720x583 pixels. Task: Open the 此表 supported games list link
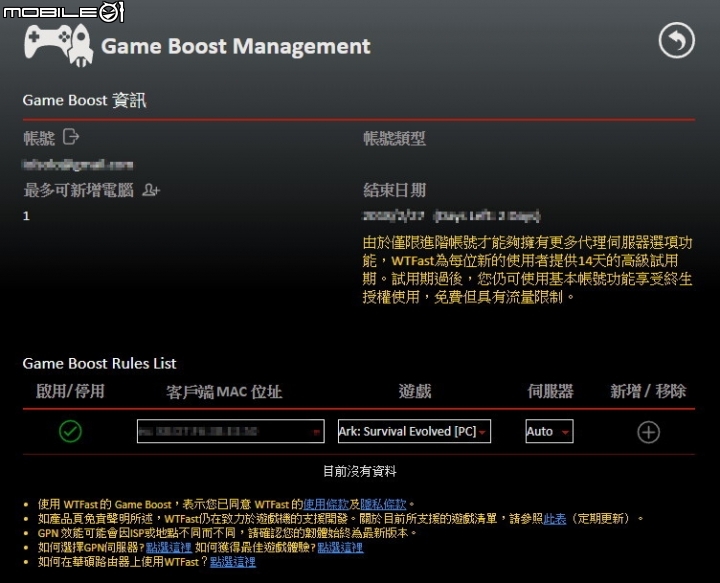point(555,519)
